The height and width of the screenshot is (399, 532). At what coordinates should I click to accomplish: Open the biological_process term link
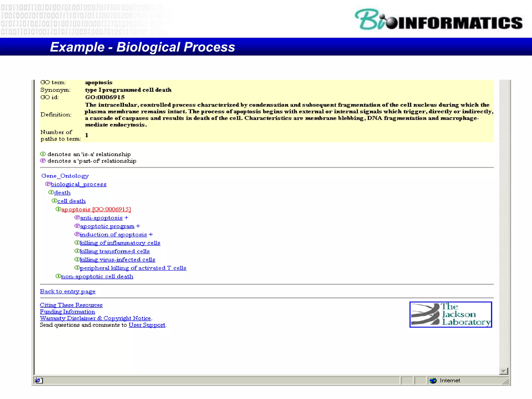pyautogui.click(x=79, y=184)
